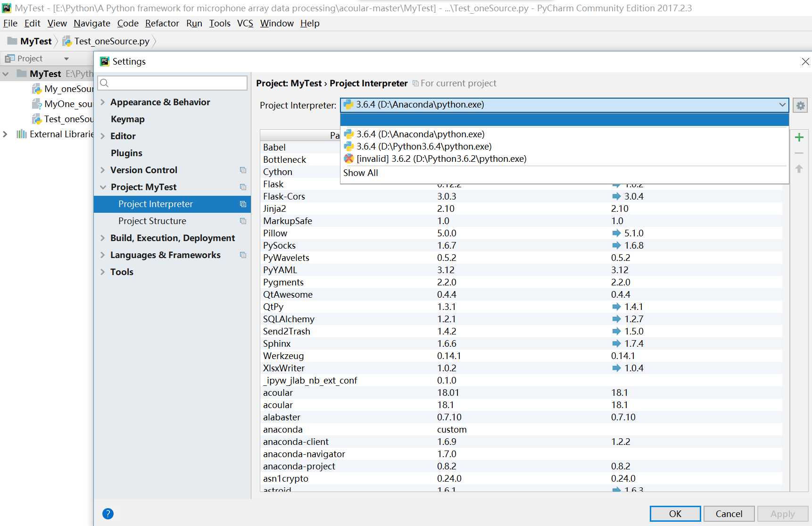Open the File menu
The image size is (812, 526).
(x=10, y=23)
